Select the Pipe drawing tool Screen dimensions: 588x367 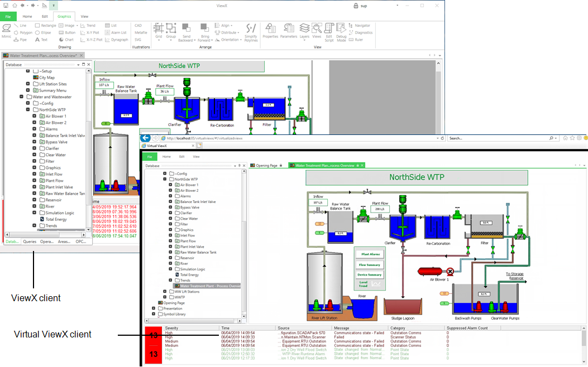[20, 40]
